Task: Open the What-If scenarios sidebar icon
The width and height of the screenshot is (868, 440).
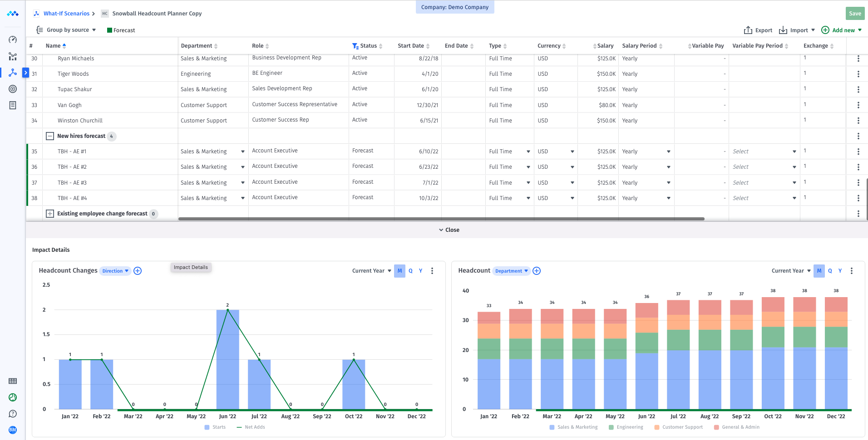Action: [13, 73]
